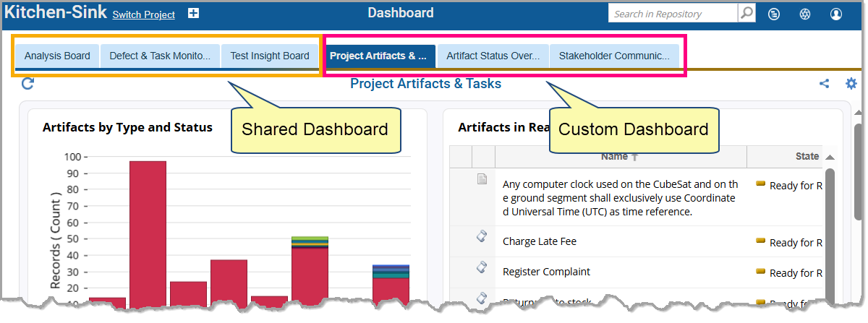868x323 pixels.
Task: Refresh the dashboard with the reload icon
Action: [x=27, y=84]
